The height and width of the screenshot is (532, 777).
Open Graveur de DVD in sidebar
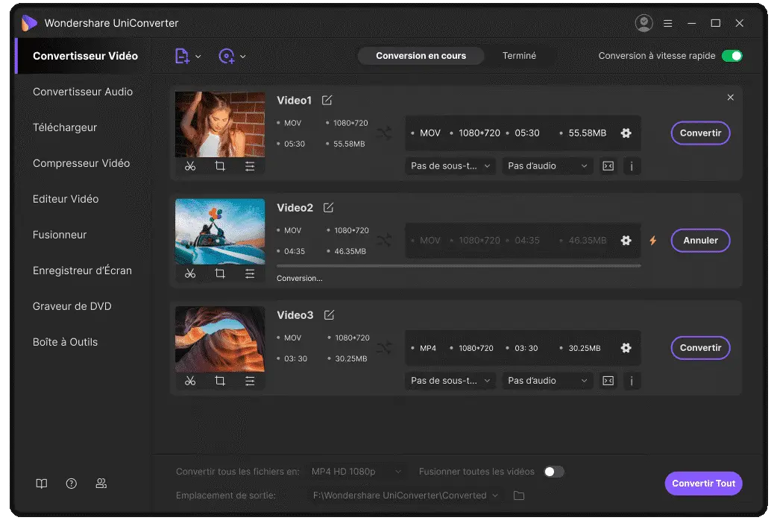tap(72, 306)
